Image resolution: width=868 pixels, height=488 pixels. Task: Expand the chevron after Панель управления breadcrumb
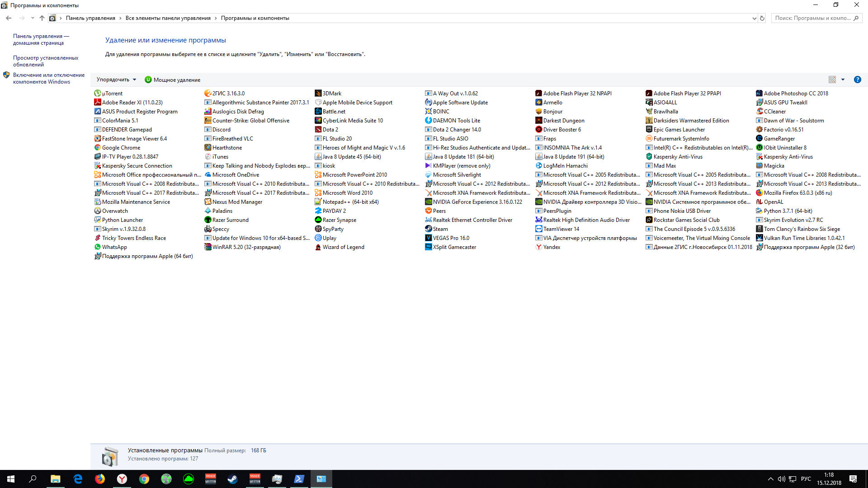click(120, 18)
